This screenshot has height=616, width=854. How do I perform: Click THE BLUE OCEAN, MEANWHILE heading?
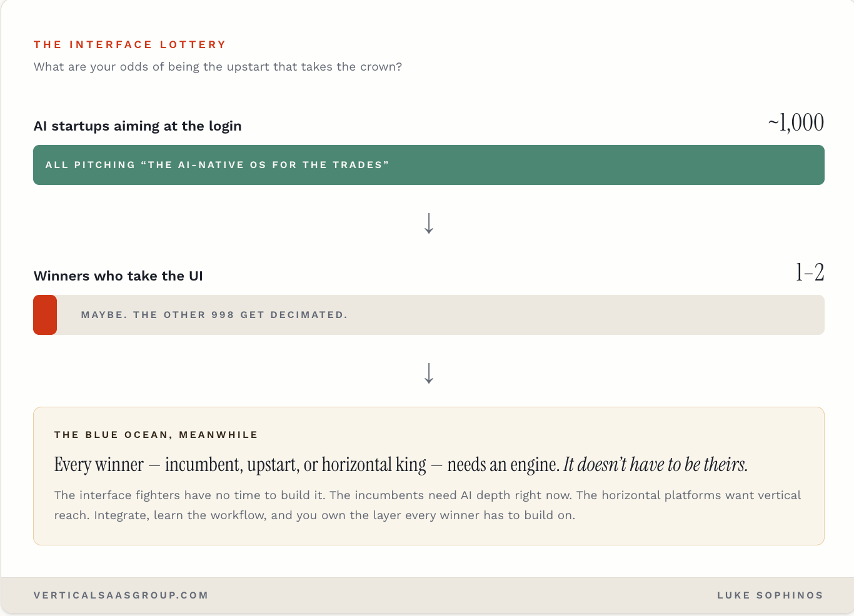156,435
